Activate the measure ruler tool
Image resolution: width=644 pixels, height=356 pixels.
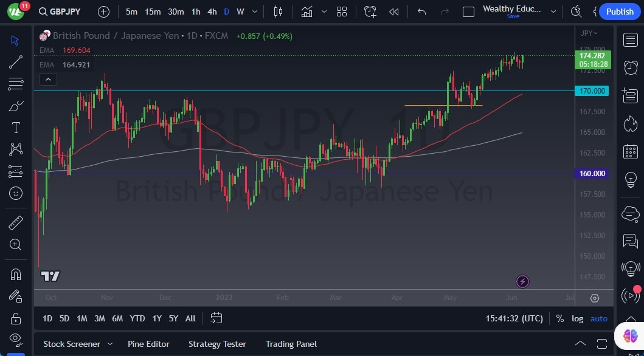(15, 223)
